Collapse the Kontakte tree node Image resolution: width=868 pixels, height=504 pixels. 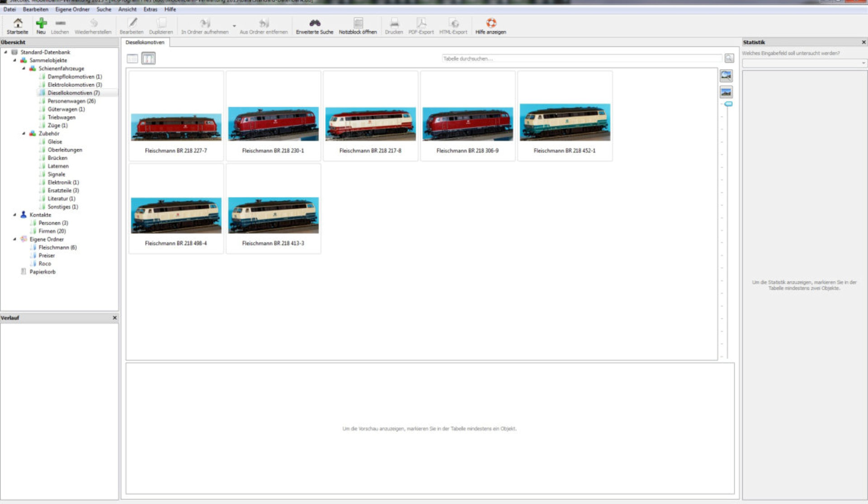(x=15, y=215)
